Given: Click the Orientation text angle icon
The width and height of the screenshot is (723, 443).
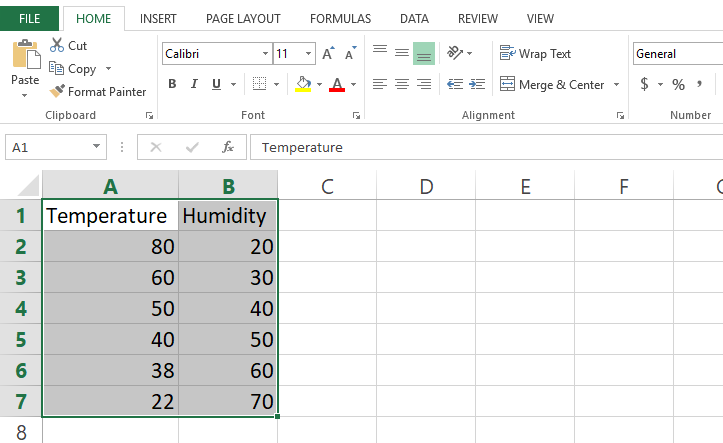Looking at the screenshot, I should (x=455, y=53).
